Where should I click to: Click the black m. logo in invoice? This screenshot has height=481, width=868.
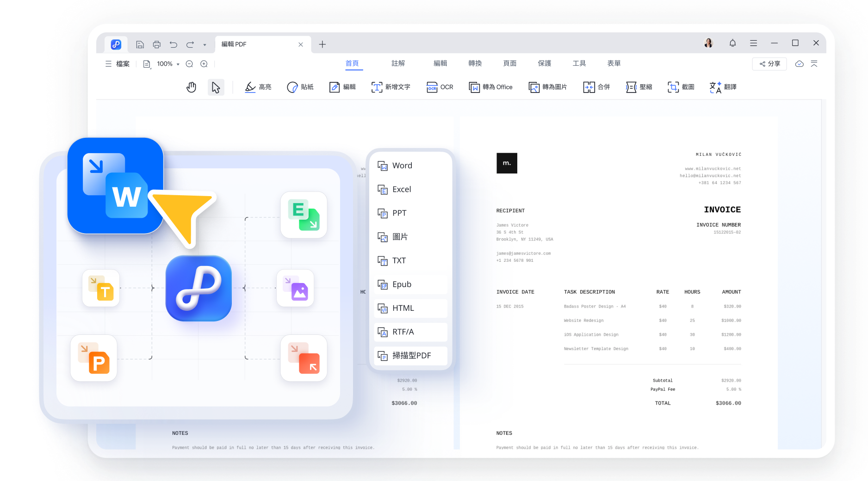click(507, 163)
